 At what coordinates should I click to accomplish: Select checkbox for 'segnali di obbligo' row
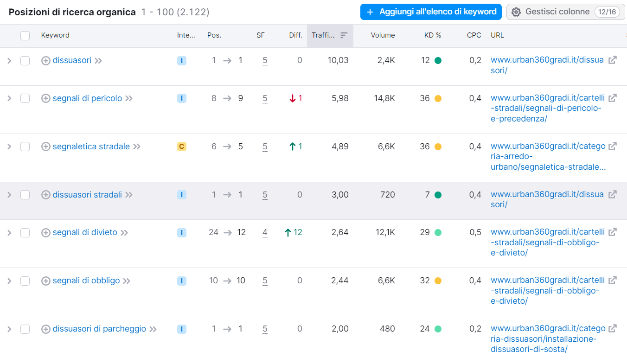[x=25, y=281]
